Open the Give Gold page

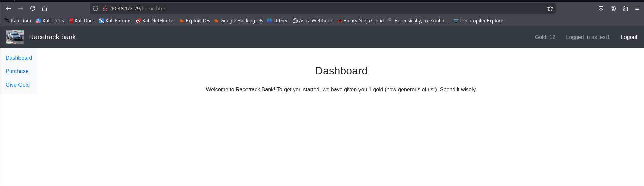point(17,85)
